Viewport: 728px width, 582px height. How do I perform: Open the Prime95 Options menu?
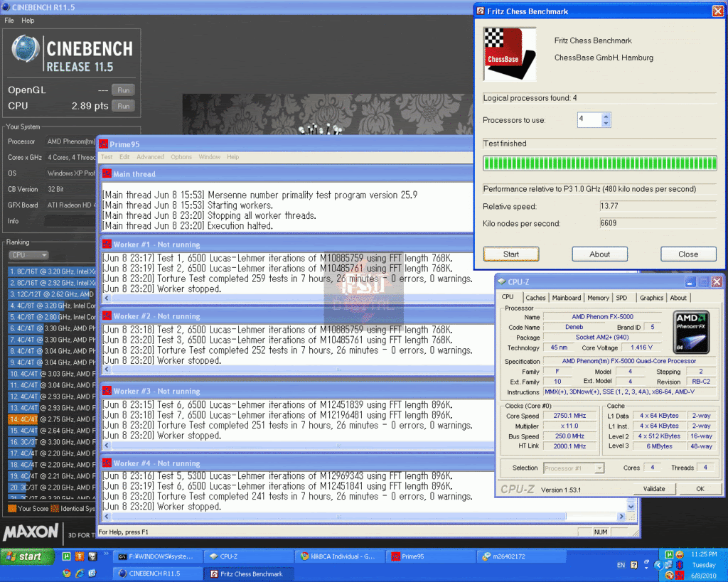[181, 157]
